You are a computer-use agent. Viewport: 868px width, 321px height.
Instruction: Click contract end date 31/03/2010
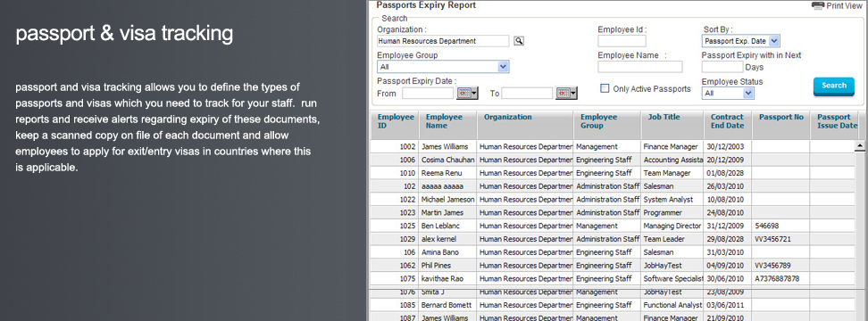(x=725, y=252)
